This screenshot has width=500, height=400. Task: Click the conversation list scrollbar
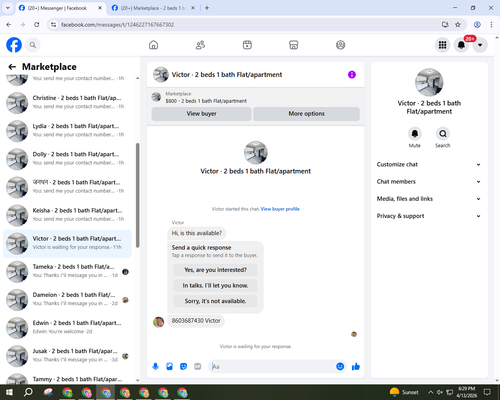point(137,195)
